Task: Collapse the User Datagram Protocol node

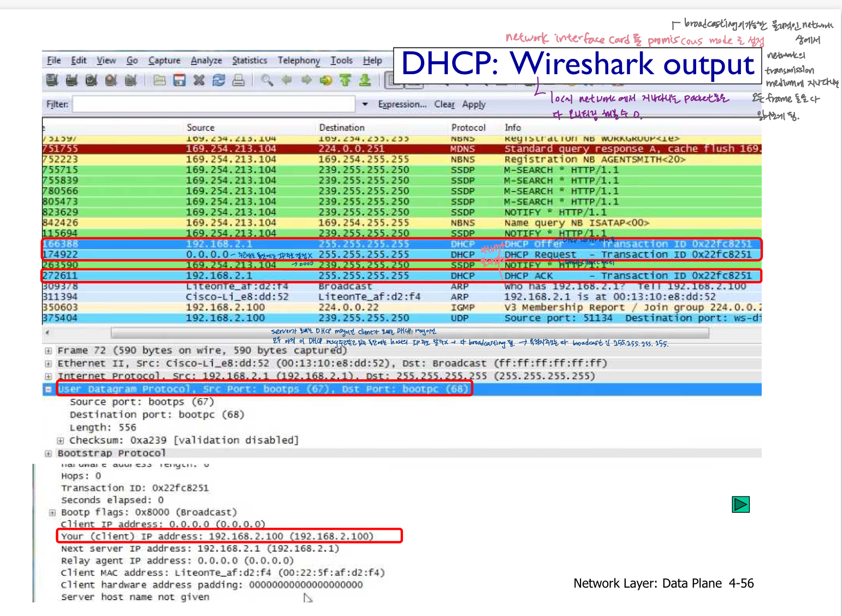Action: pos(49,389)
